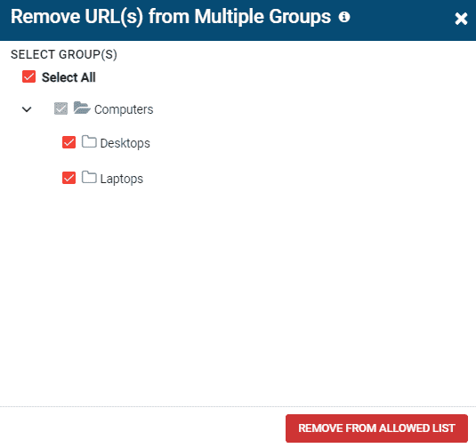The image size is (476, 448).
Task: Collapse the Computers tree node chevron
Action: (x=27, y=109)
